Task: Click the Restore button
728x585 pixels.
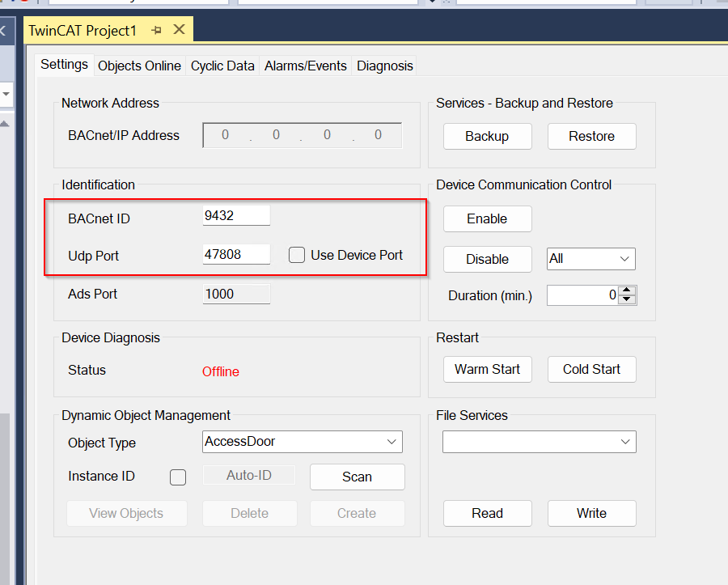Action: [x=592, y=136]
